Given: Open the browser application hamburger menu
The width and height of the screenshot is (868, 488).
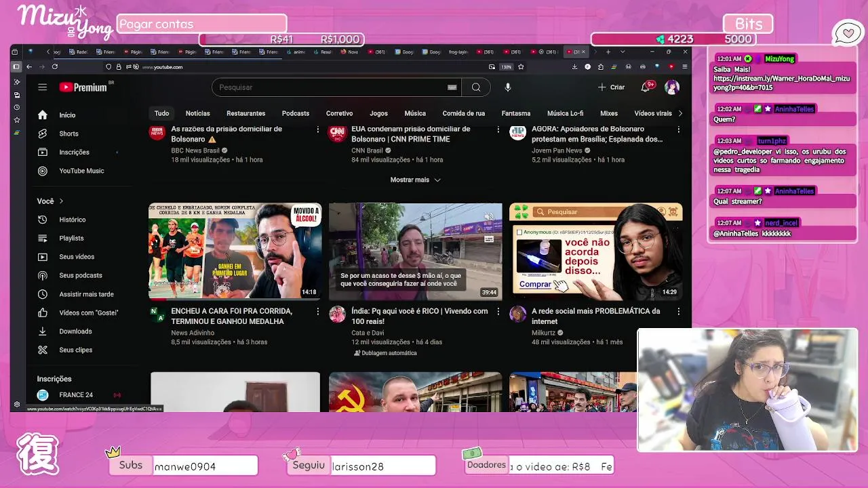Looking at the screenshot, I should (x=684, y=66).
